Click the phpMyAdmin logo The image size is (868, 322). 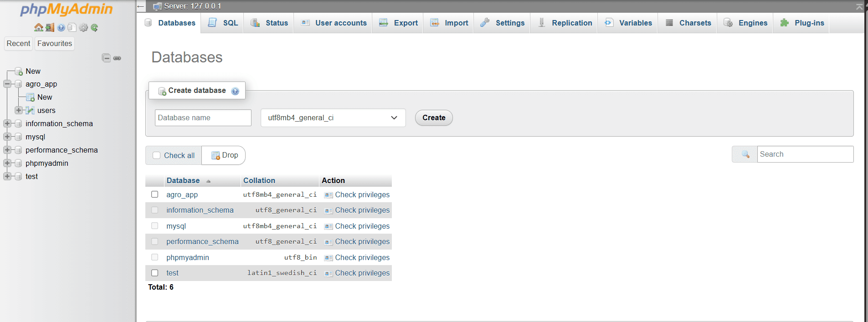[x=67, y=9]
